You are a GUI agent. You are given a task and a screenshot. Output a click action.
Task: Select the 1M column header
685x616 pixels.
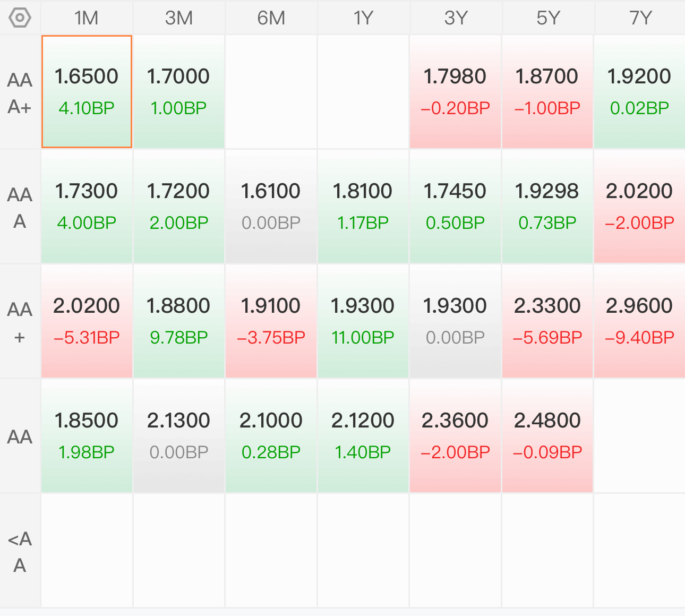[87, 18]
